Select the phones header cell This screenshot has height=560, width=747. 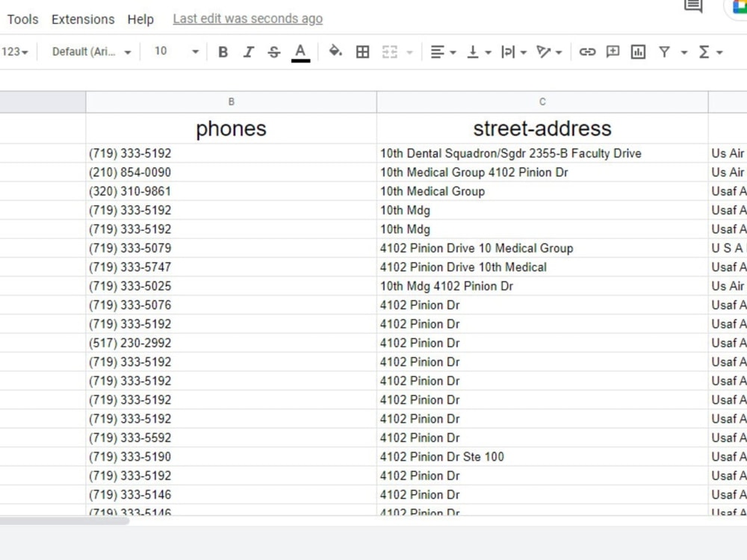[231, 128]
